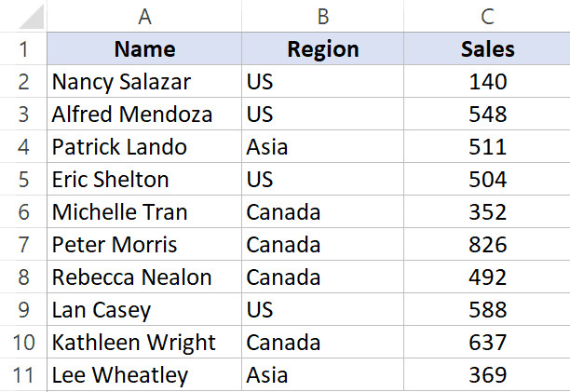Select the Nancy Salazar cell

[x=144, y=82]
